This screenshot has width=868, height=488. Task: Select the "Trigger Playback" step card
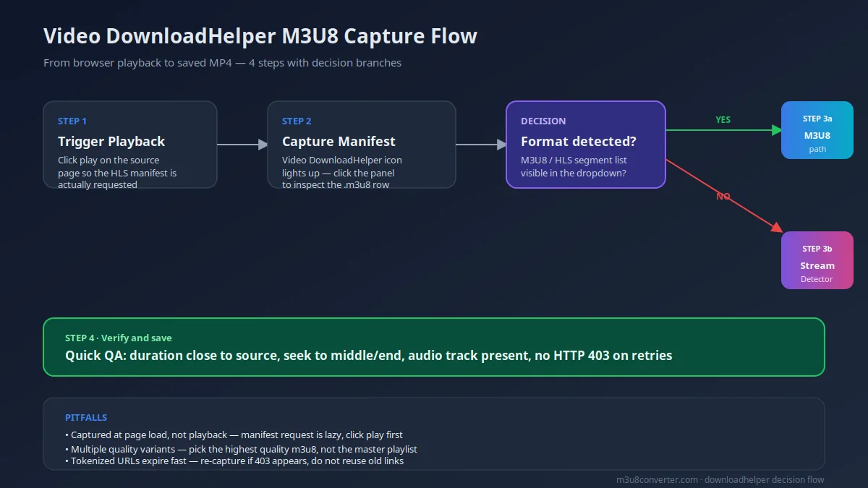[x=130, y=145]
